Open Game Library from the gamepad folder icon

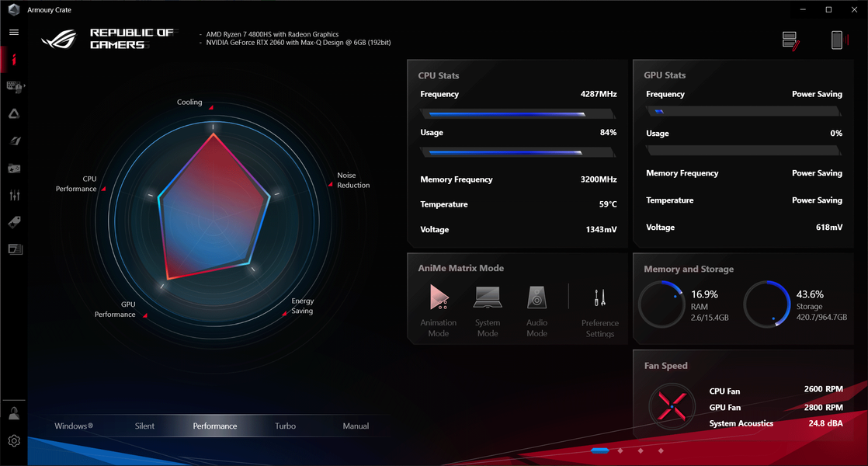point(15,168)
